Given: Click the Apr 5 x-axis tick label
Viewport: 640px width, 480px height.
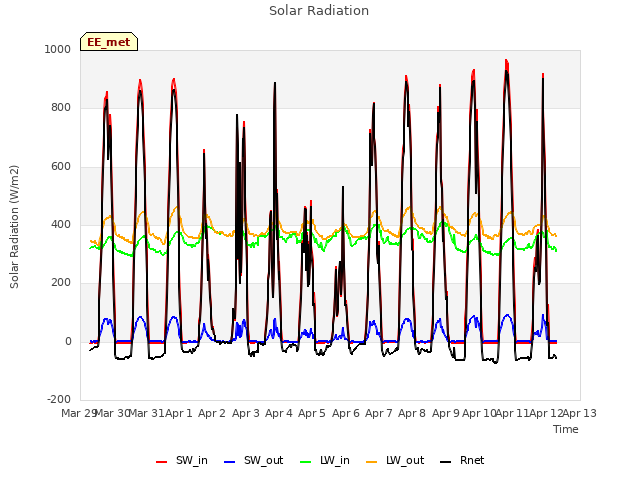Looking at the screenshot, I should pos(312,413).
